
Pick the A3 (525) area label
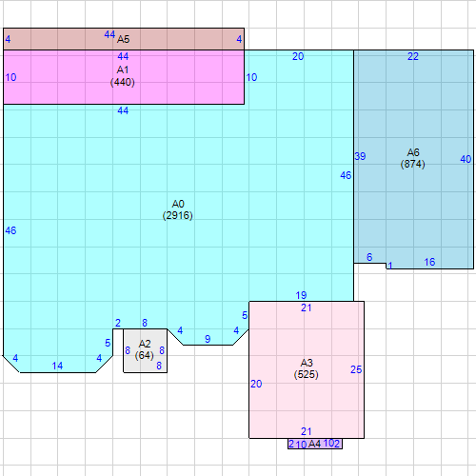[x=306, y=368]
